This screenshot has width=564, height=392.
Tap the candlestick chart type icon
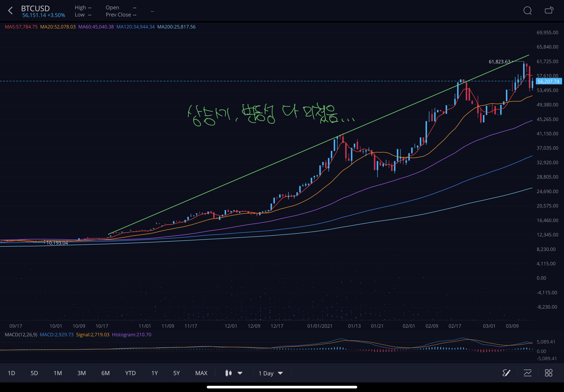pos(228,373)
